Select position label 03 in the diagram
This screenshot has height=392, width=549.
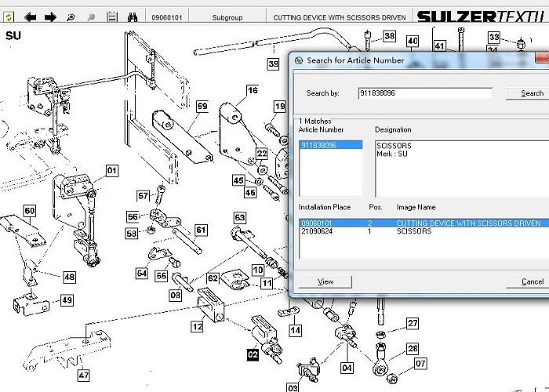(x=293, y=388)
